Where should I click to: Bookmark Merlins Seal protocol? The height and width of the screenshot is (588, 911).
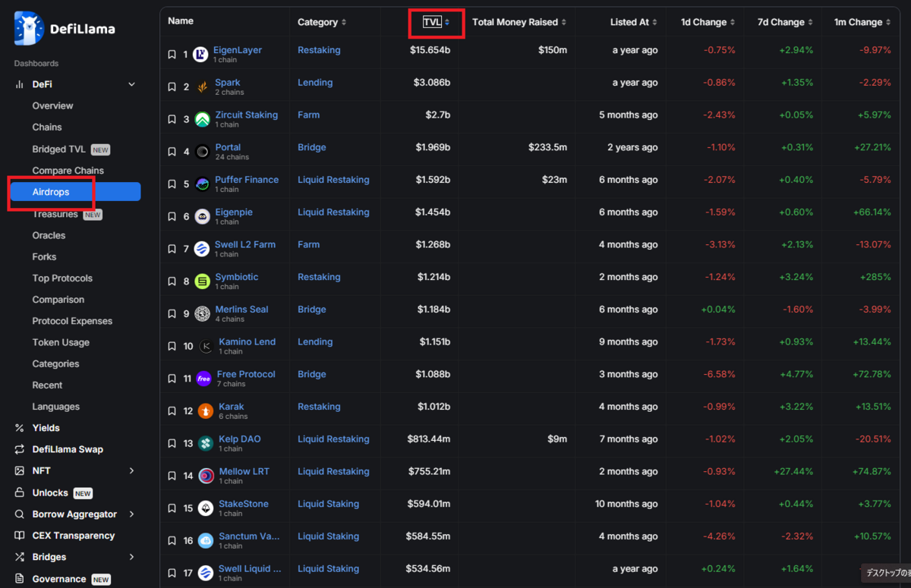coord(172,314)
